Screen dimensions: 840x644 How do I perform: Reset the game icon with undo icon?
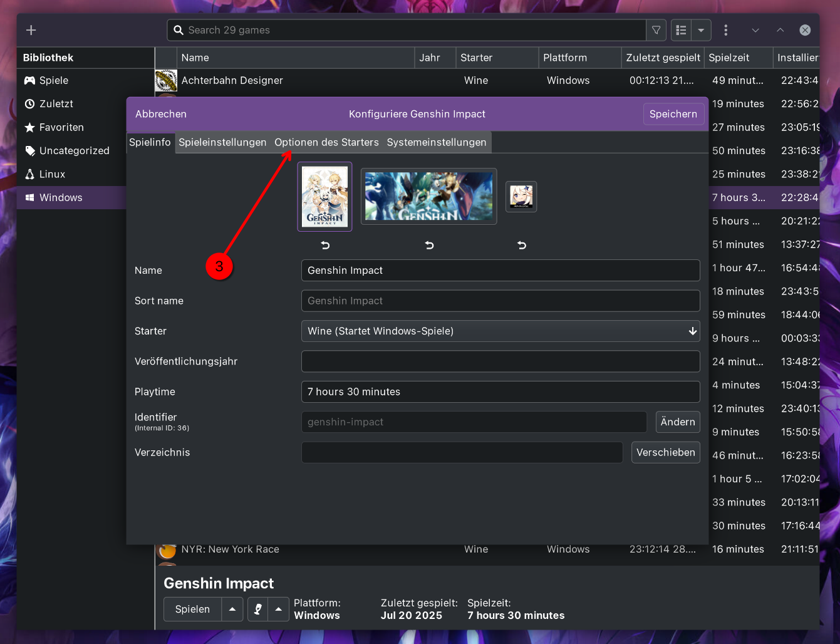522,245
